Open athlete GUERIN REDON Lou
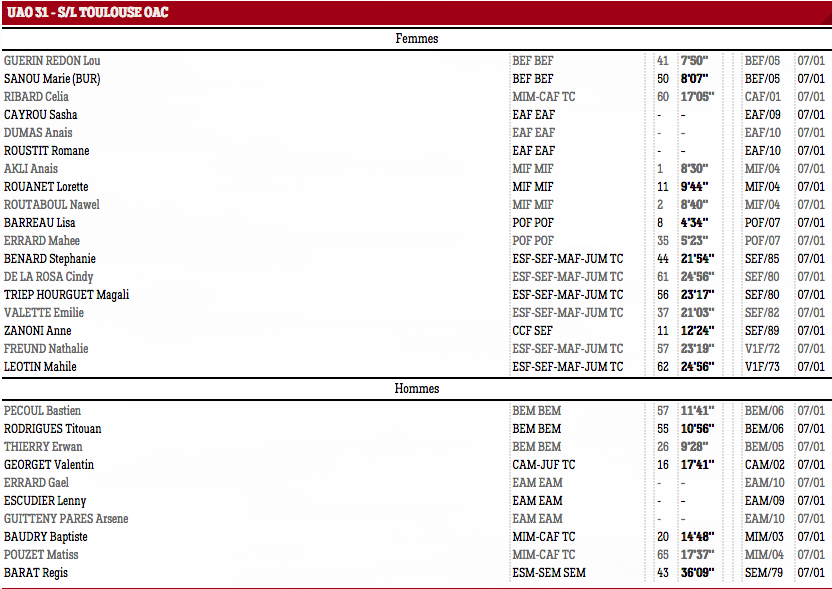 tap(52, 61)
